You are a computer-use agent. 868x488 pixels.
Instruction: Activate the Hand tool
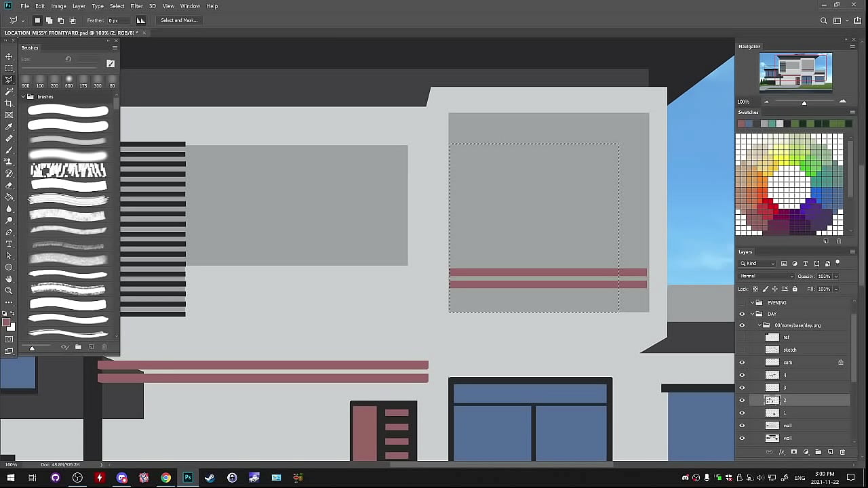tap(9, 279)
